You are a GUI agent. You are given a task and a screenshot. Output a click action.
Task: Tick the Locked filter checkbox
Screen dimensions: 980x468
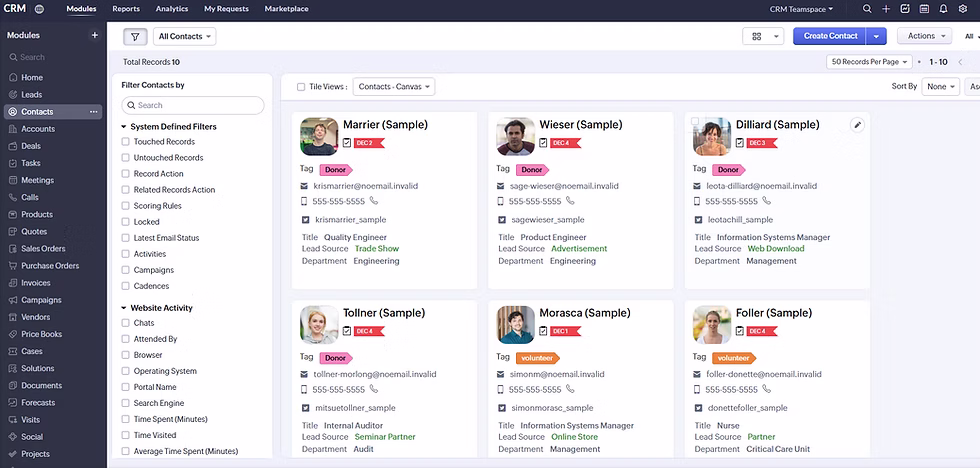pyautogui.click(x=126, y=222)
